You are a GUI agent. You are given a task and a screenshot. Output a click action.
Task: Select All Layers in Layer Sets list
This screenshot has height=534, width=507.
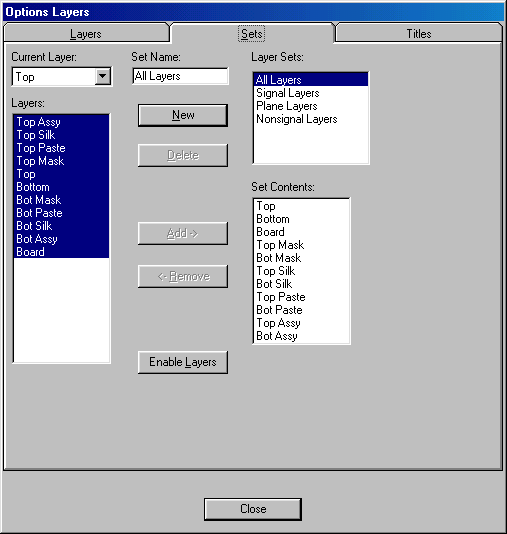311,80
